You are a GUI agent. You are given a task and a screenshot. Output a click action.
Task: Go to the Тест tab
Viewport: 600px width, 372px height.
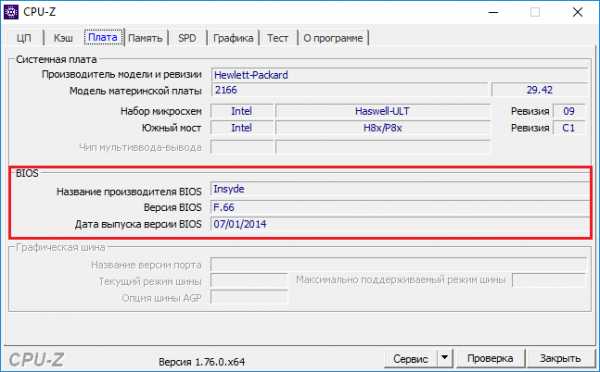coord(278,38)
